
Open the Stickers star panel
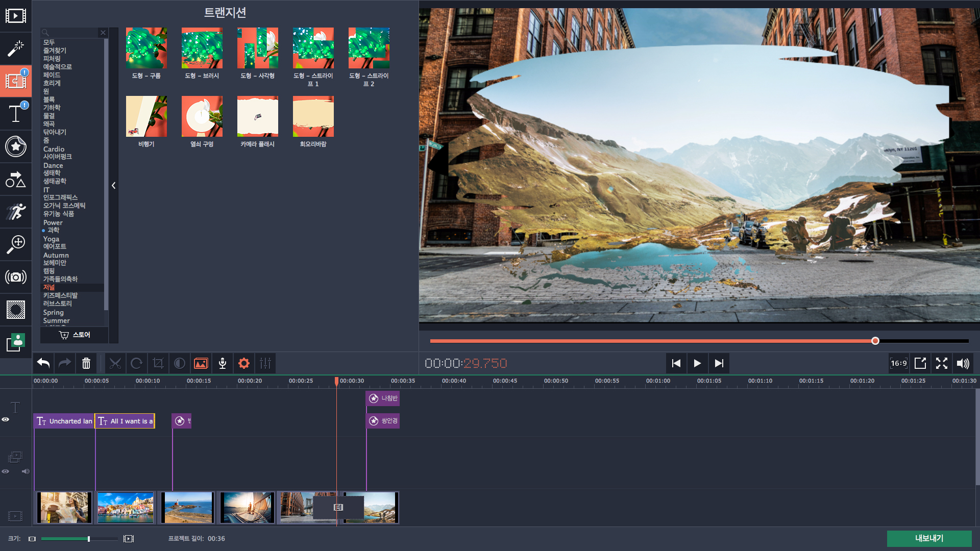point(15,146)
